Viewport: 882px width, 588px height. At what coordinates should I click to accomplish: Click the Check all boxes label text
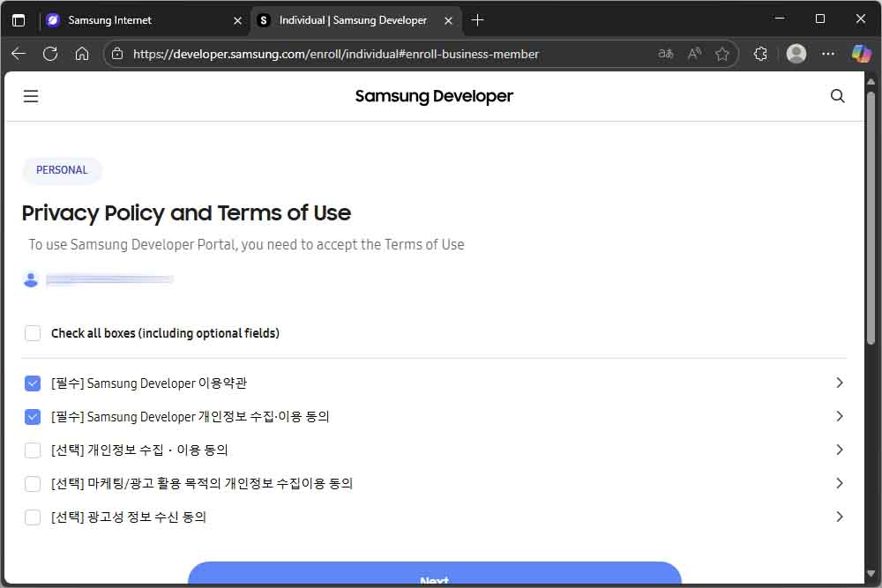tap(166, 333)
